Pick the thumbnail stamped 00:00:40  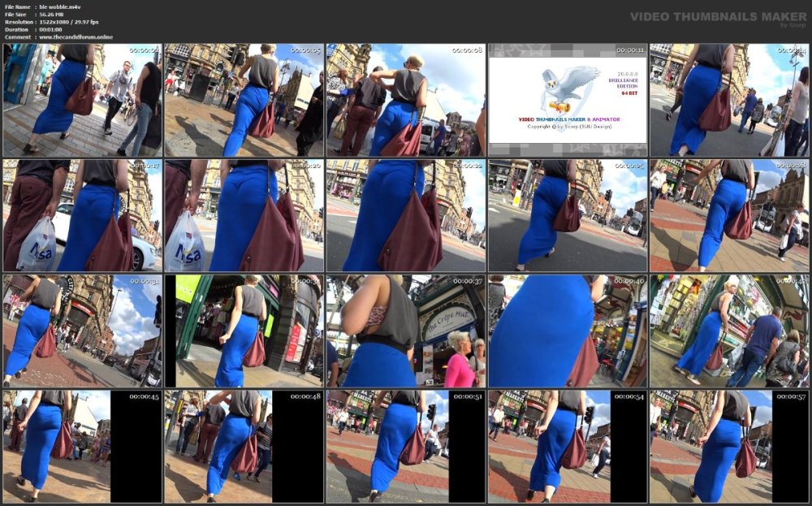(x=568, y=331)
